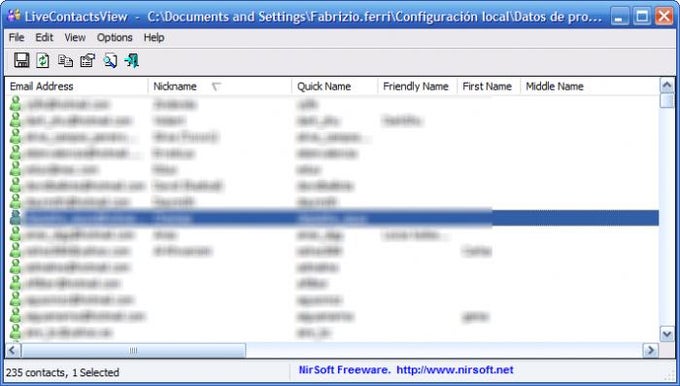Click the vertical scrollbar up arrow
680x386 pixels.
coord(667,85)
